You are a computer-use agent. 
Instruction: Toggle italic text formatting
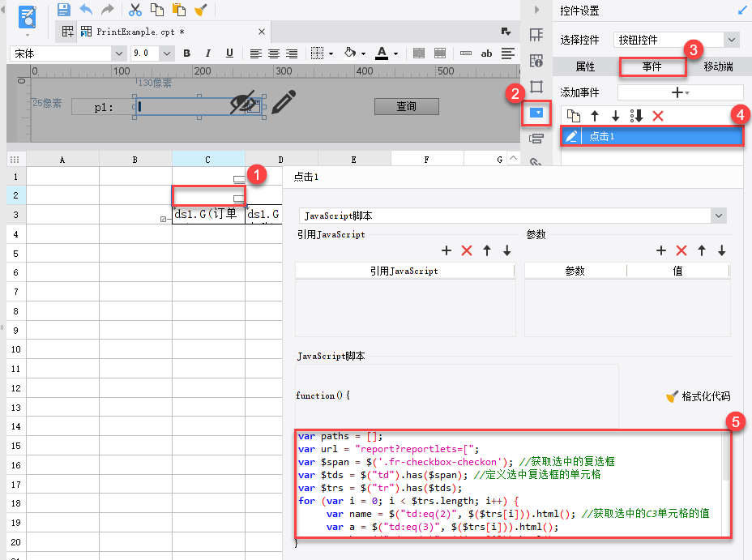pyautogui.click(x=207, y=53)
